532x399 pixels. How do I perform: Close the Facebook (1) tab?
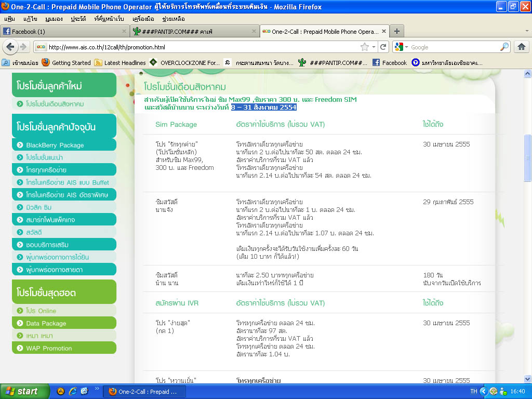tap(124, 31)
